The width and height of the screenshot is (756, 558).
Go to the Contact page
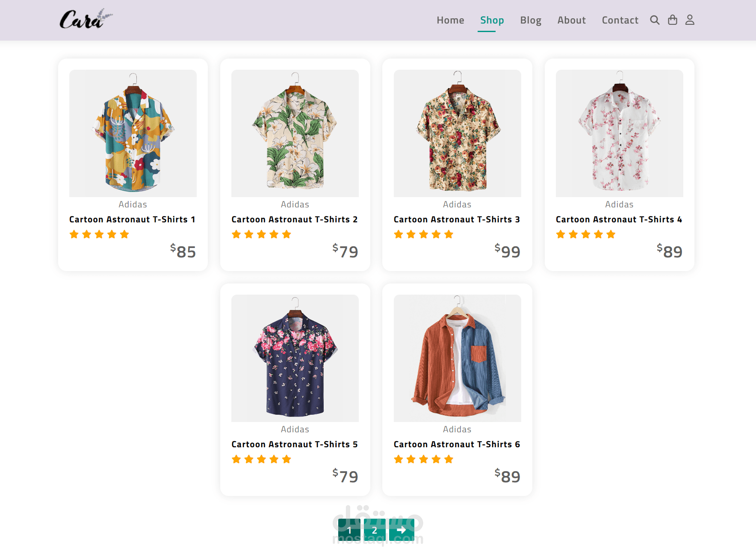point(620,20)
